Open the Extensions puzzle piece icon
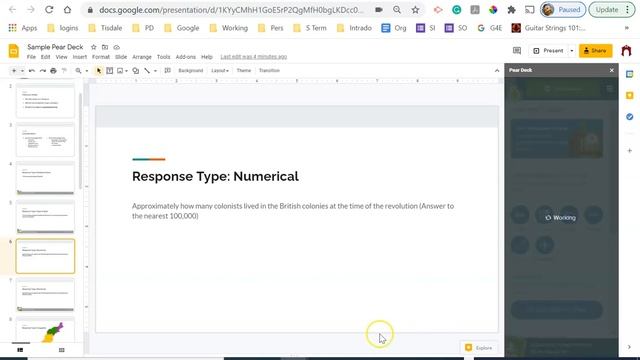Screen dimensions: 640x360 [x=511, y=10]
